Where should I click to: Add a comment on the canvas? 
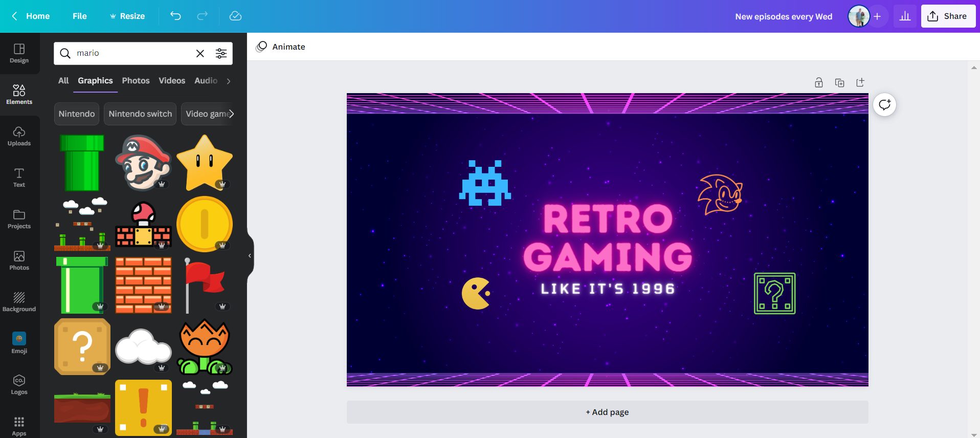coord(885,105)
